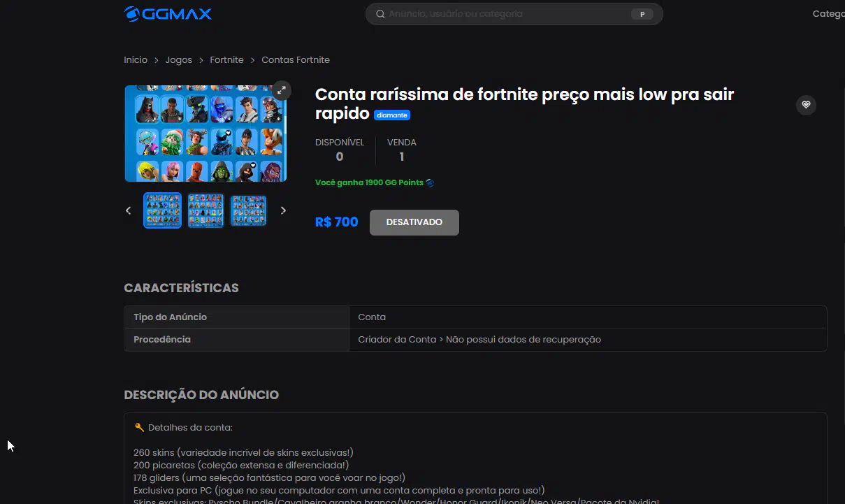Open the Fortnite breadcrumb
This screenshot has width=845, height=504.
coord(226,60)
